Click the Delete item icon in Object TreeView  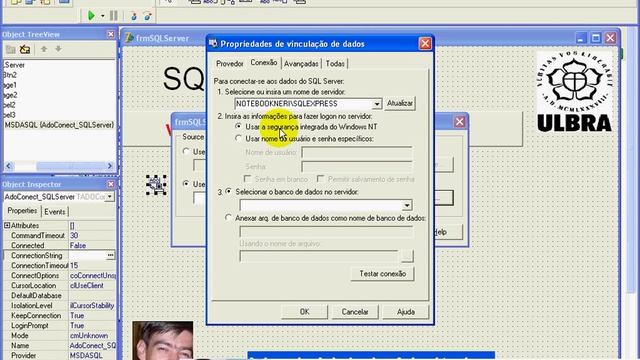pyautogui.click(x=25, y=49)
